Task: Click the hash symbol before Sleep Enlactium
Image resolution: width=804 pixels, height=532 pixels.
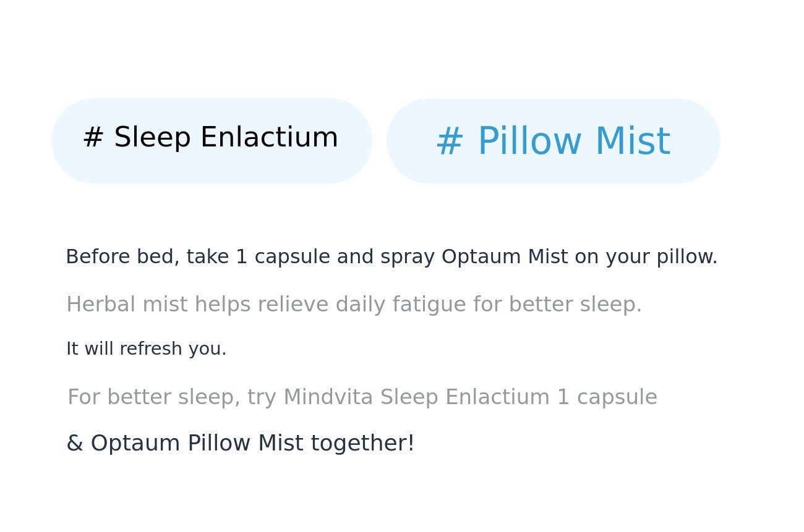Action: coord(93,137)
